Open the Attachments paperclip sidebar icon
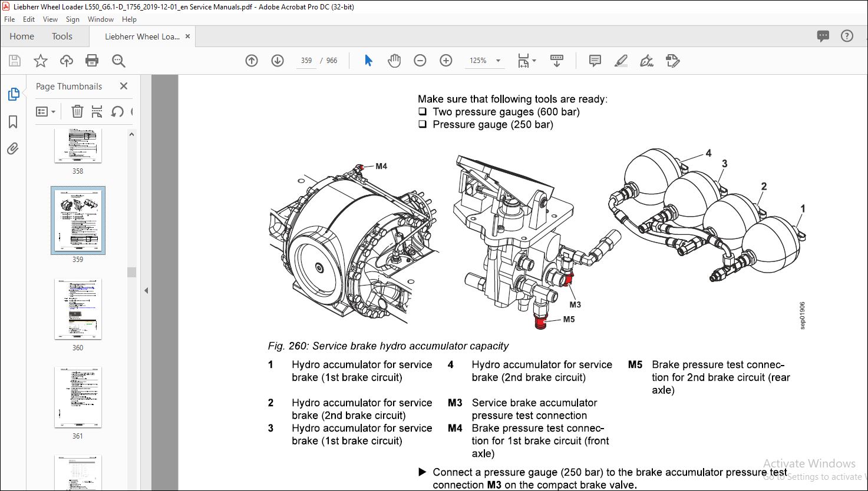Image resolution: width=868 pixels, height=491 pixels. [13, 149]
